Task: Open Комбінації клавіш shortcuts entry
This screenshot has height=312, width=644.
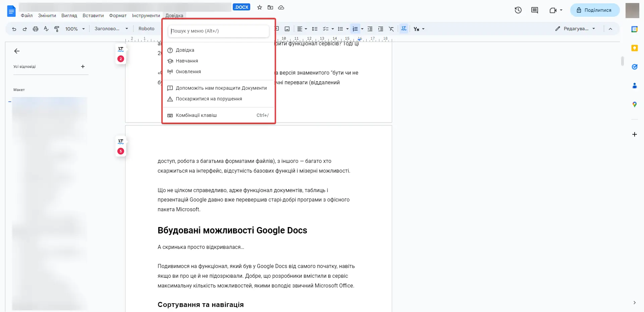Action: click(x=218, y=115)
